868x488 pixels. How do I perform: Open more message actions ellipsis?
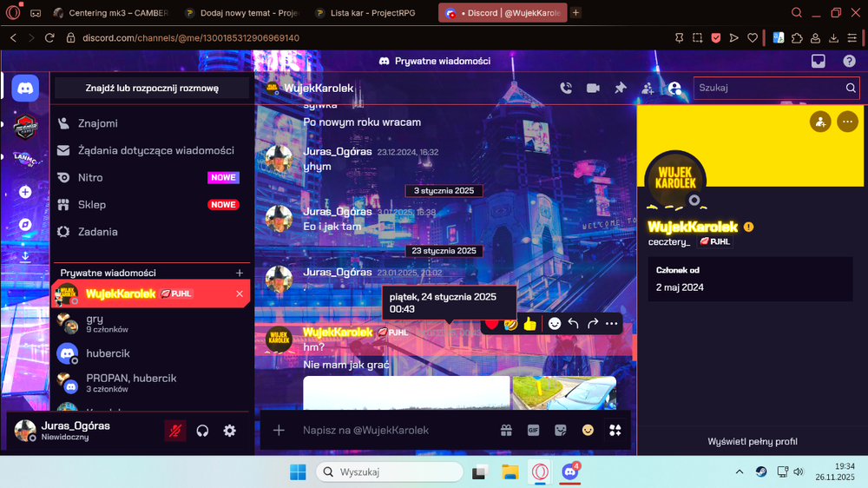click(611, 324)
